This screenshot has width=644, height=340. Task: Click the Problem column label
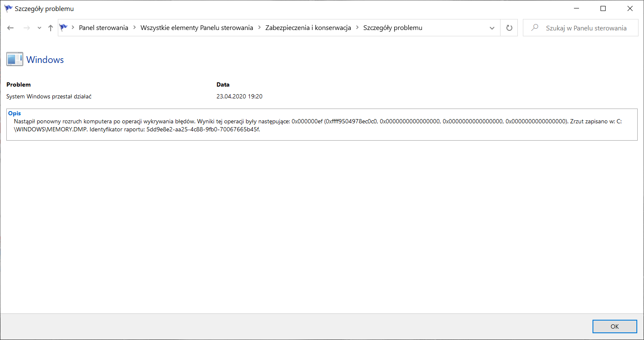tap(19, 84)
